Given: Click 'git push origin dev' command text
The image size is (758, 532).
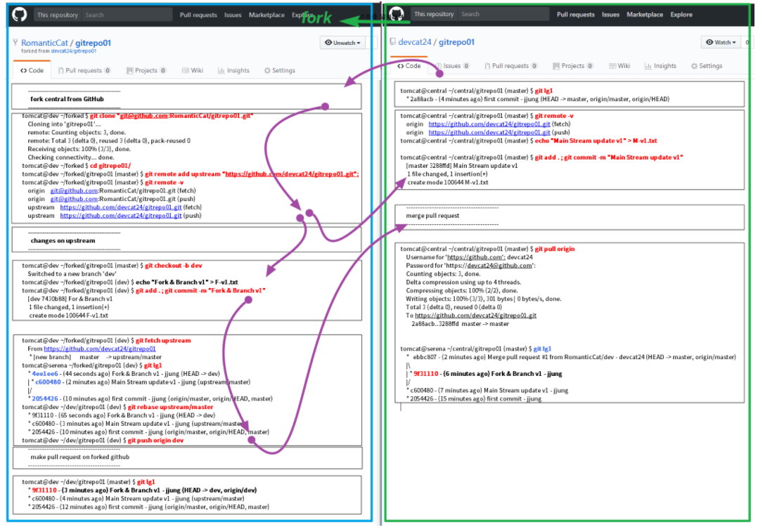Looking at the screenshot, I should coord(155,440).
